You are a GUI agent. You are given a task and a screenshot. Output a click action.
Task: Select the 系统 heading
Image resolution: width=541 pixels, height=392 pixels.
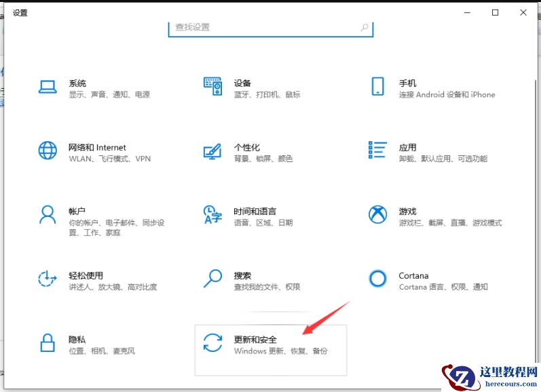(77, 83)
